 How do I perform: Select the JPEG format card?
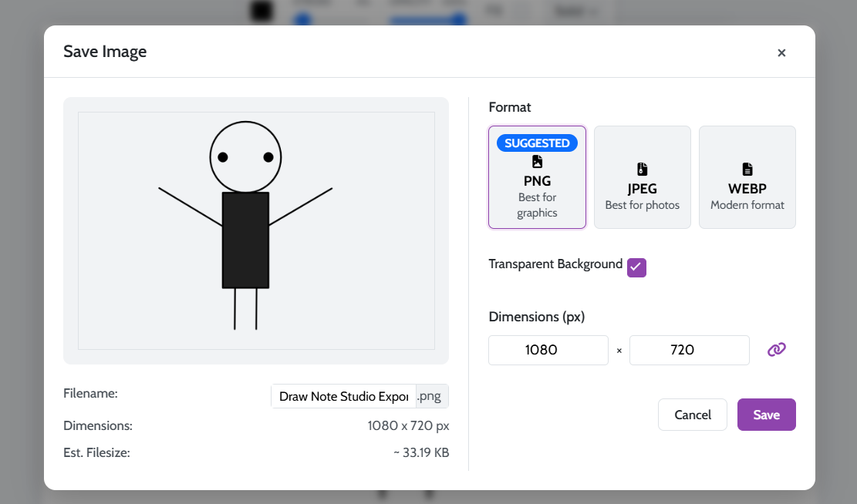tap(641, 177)
